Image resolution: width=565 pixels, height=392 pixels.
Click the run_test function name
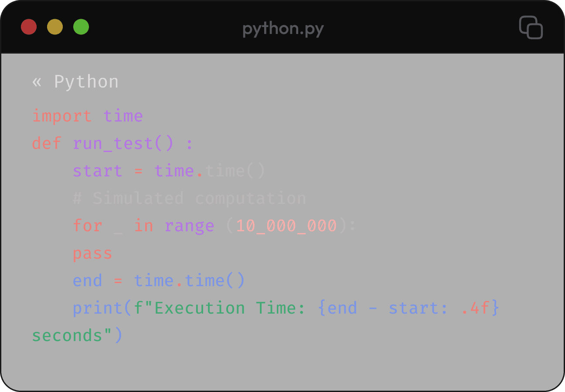click(113, 143)
